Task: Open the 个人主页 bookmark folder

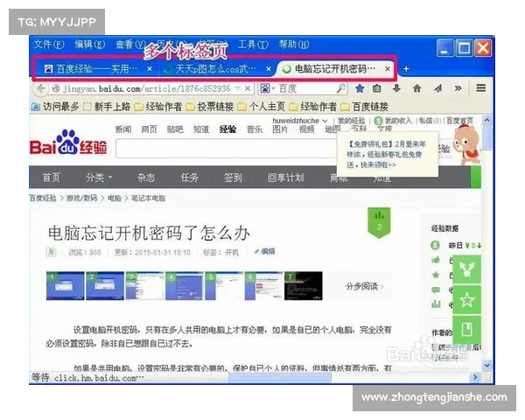Action: click(x=262, y=107)
